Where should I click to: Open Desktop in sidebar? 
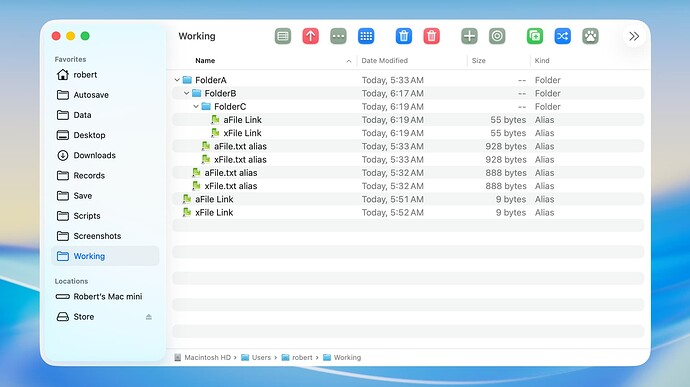[105, 135]
